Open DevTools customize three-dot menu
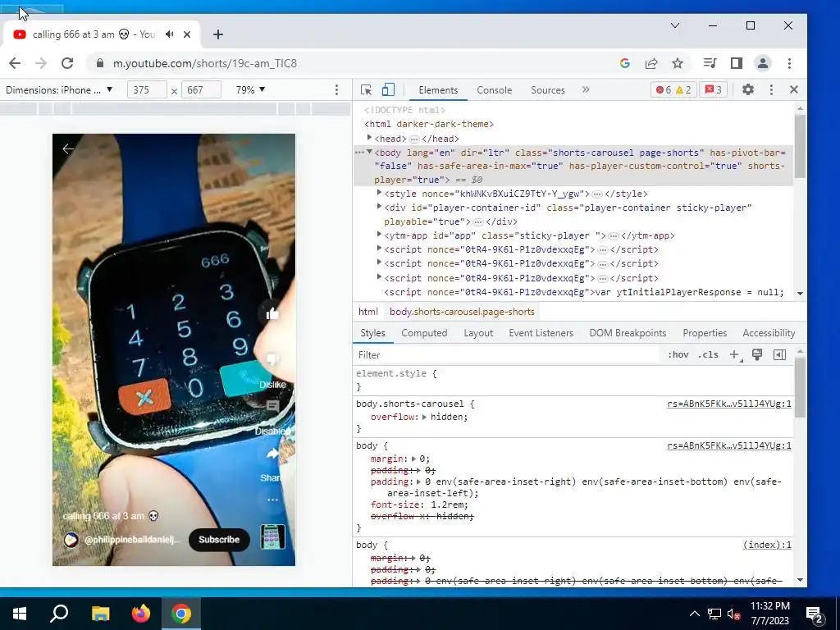Viewport: 840px width, 630px height. [771, 90]
